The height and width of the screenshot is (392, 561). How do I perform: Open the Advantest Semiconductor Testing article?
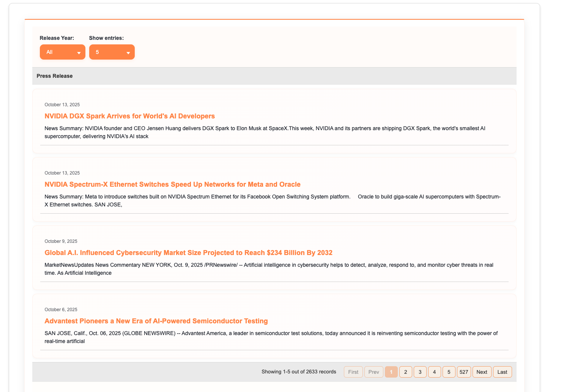click(x=156, y=321)
